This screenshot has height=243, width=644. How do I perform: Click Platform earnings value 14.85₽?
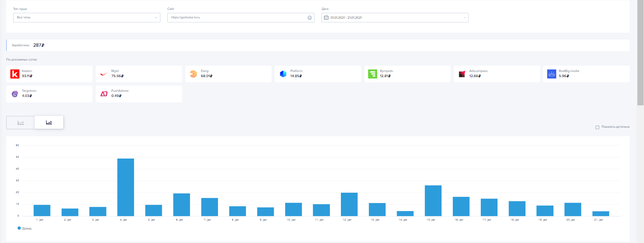[x=296, y=76]
